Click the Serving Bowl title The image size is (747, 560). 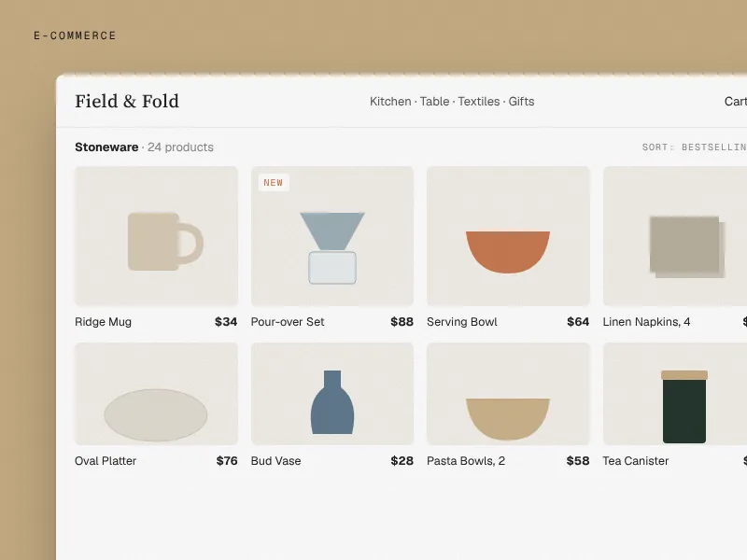point(461,322)
